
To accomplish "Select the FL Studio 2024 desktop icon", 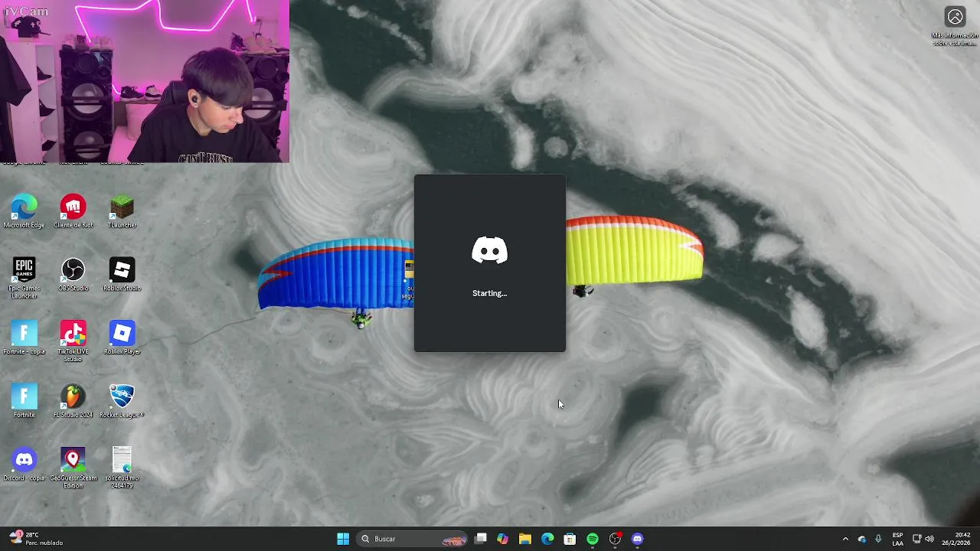I will [x=73, y=401].
